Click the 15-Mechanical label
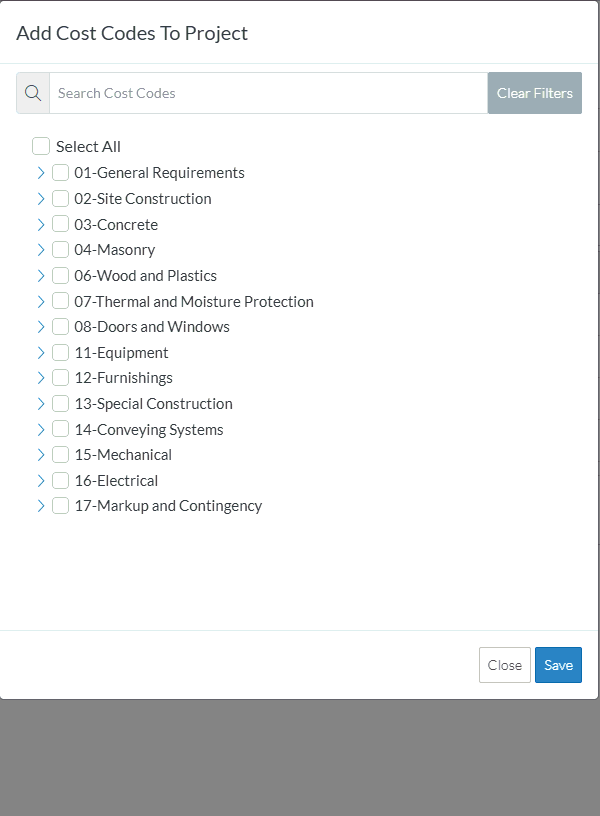Screen dimensions: 600x816 coord(123,455)
